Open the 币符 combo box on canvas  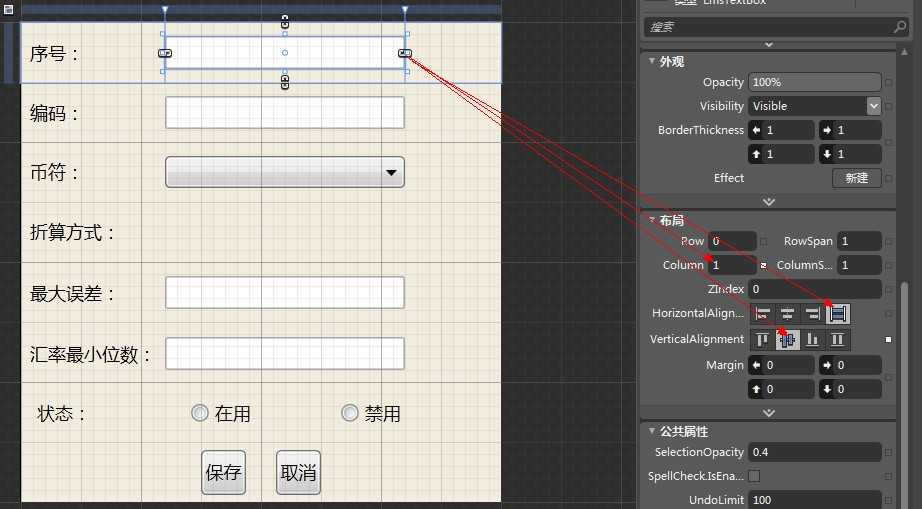click(285, 172)
